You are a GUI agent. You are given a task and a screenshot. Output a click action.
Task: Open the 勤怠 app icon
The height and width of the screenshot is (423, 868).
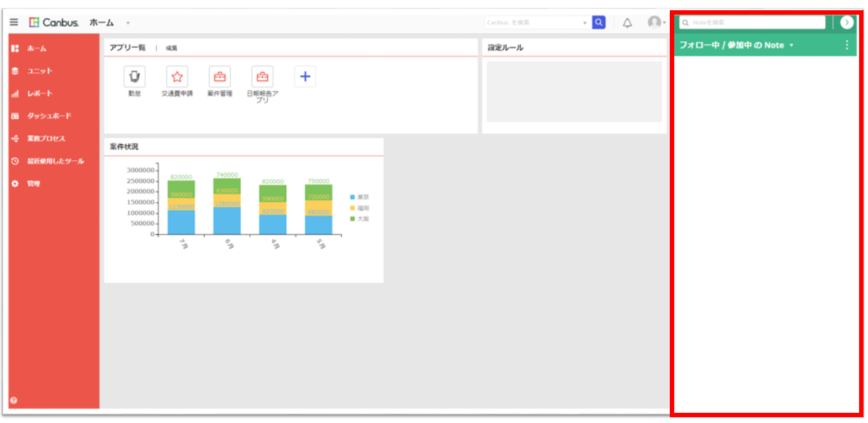[134, 77]
